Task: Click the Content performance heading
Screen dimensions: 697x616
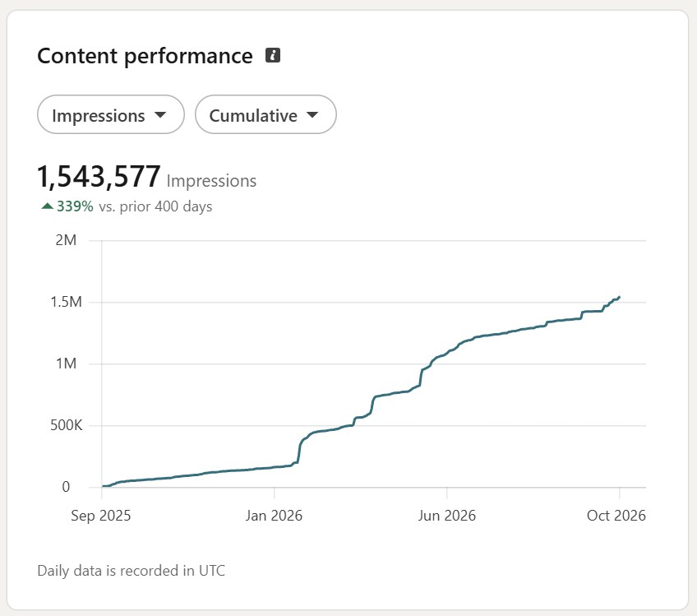Action: (145, 56)
